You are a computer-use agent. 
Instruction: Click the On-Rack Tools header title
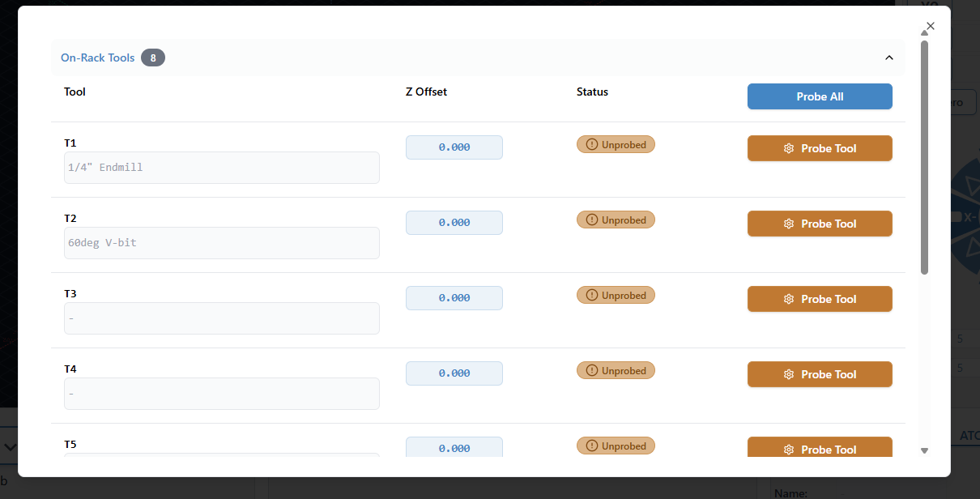[x=97, y=58]
